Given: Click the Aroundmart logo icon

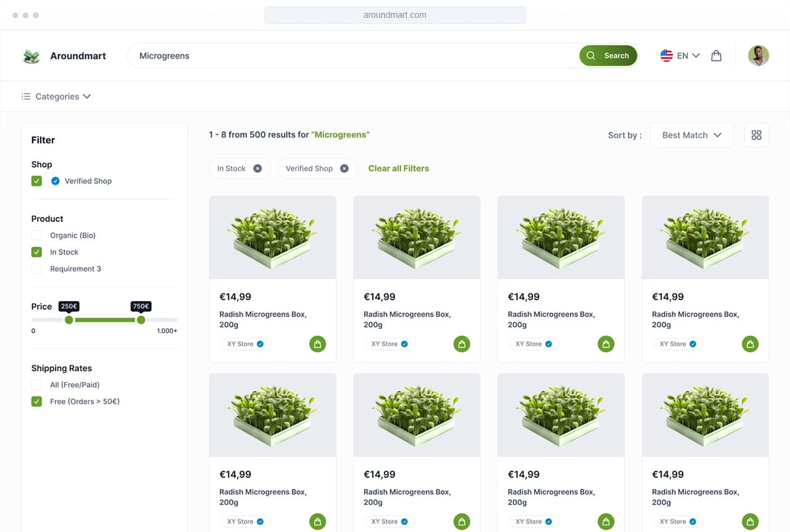Looking at the screenshot, I should [31, 56].
